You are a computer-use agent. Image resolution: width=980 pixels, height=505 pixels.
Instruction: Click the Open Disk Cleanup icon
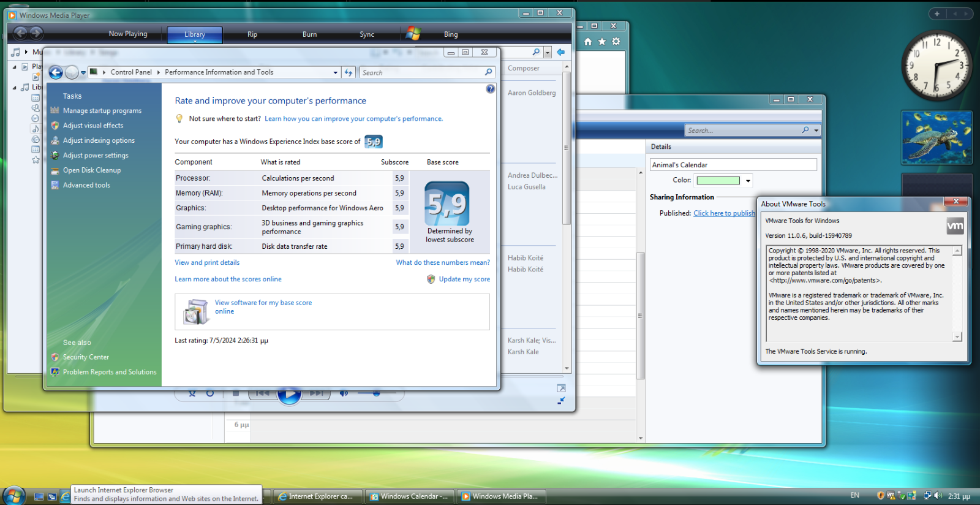tap(55, 170)
